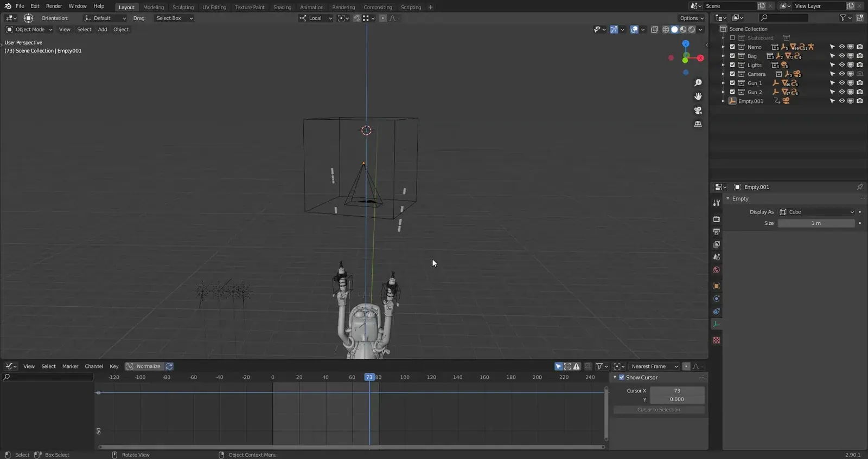Open Object Mode dropdown
This screenshot has height=459, width=868.
[29, 29]
